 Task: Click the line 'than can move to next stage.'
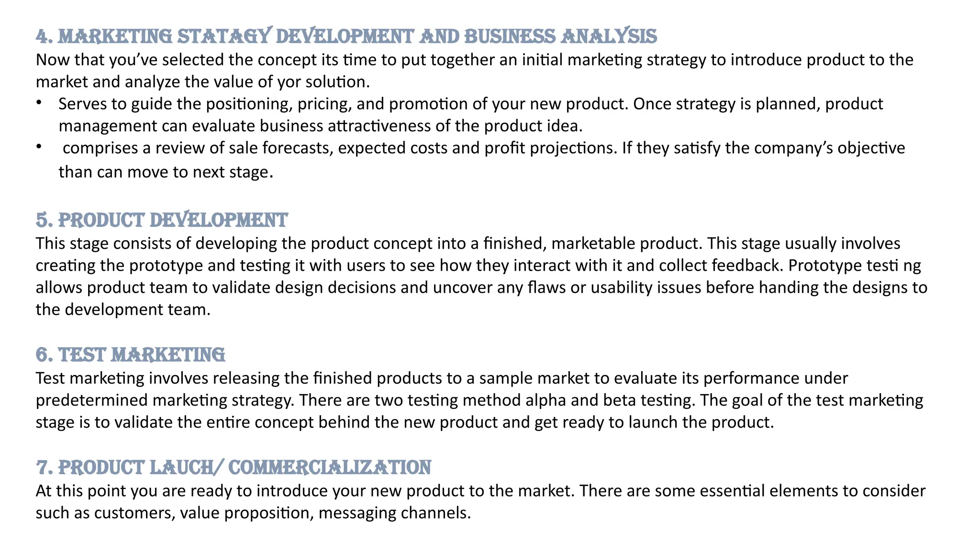[166, 172]
